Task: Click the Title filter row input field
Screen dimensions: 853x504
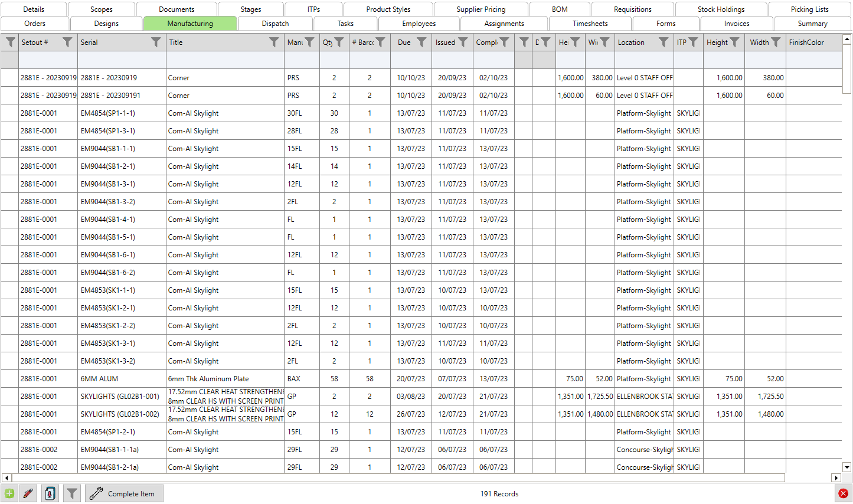Action: click(224, 60)
